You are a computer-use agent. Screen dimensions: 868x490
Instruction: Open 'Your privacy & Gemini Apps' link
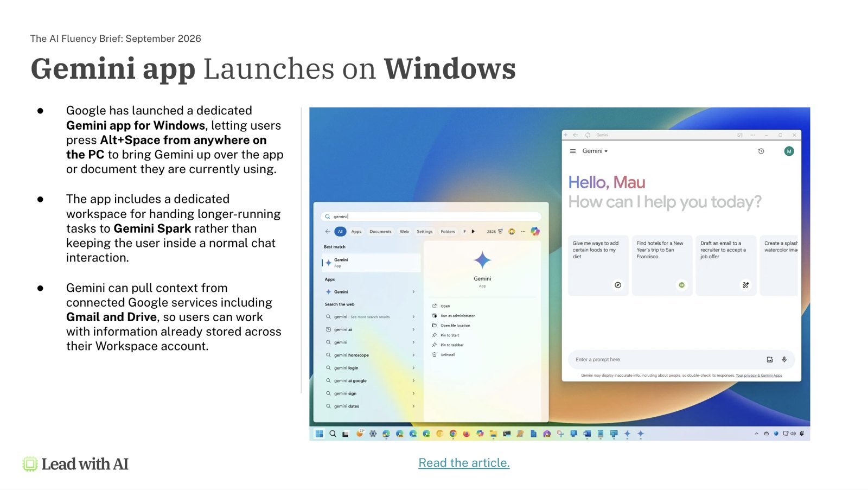pyautogui.click(x=759, y=376)
